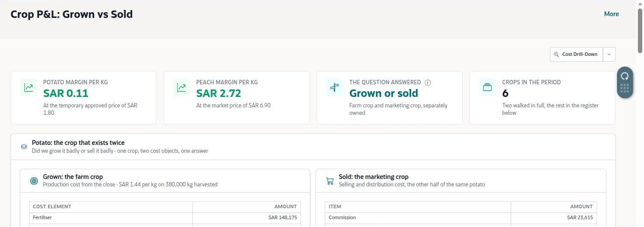Click 'Potato: the crop that exists twice' heading

[78, 143]
